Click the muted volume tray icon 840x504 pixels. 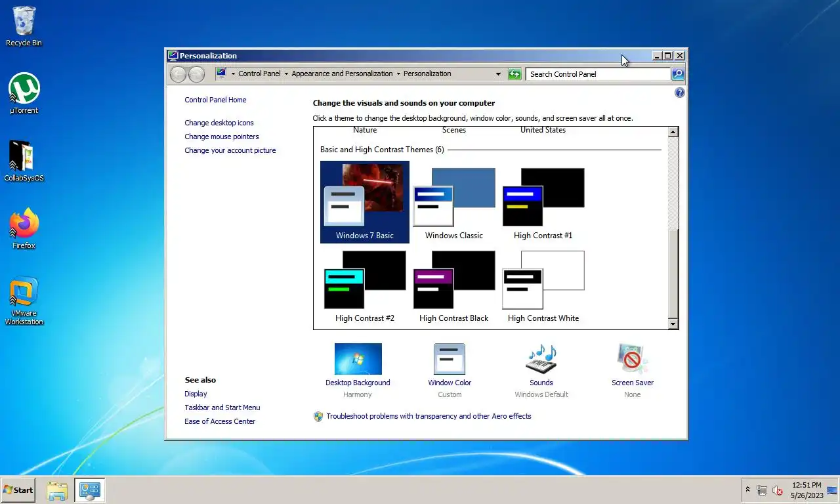click(778, 490)
